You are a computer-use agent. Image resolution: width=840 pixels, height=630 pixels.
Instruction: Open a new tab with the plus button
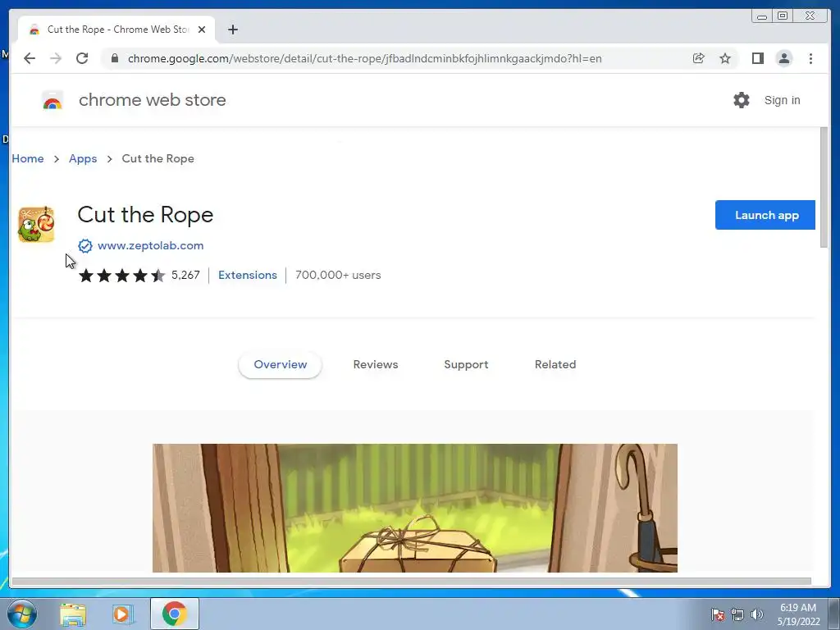(x=232, y=30)
